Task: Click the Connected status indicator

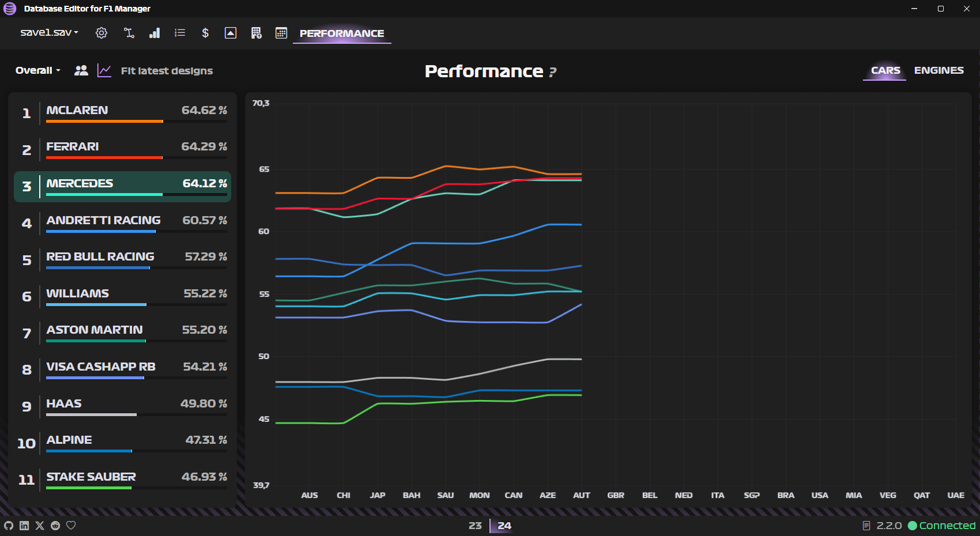Action: pyautogui.click(x=942, y=526)
